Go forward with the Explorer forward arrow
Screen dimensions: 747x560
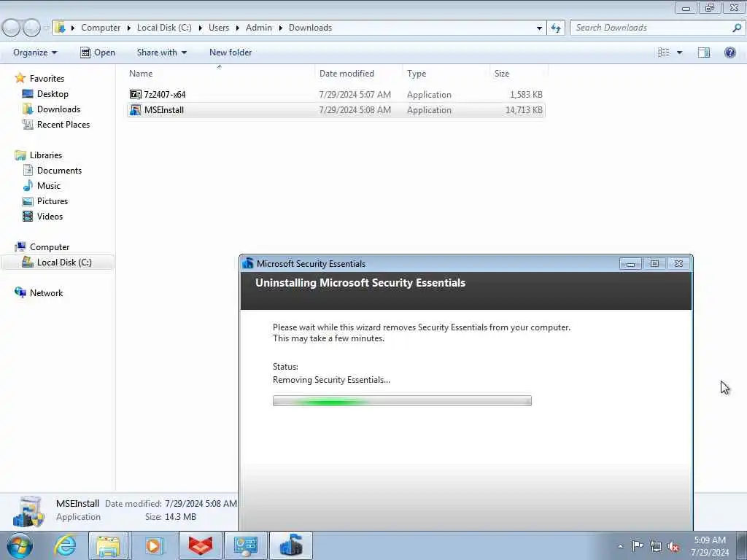tap(31, 28)
